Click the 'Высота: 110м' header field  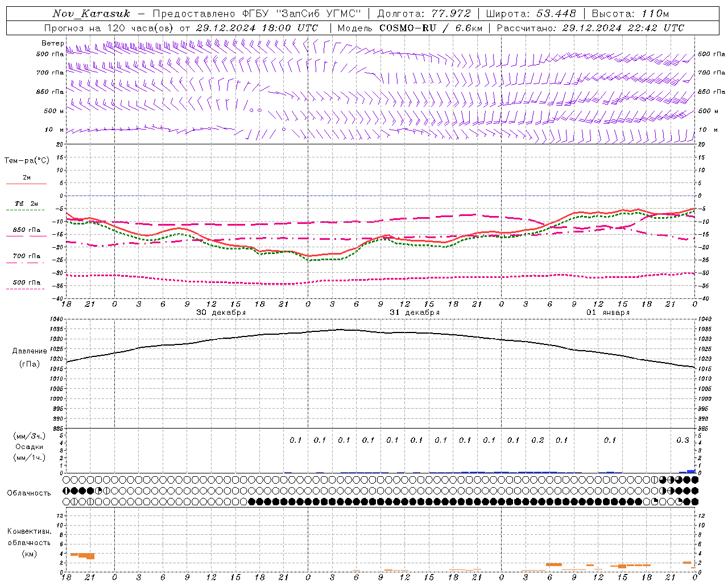(630, 14)
